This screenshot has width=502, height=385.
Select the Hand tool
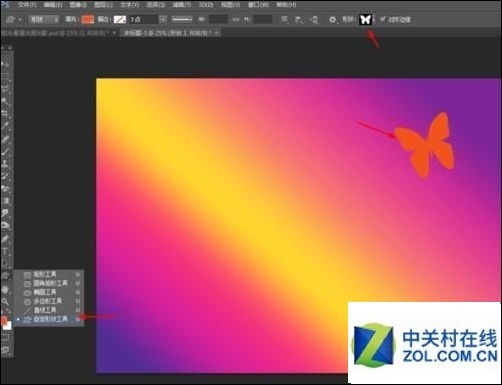(x=5, y=289)
